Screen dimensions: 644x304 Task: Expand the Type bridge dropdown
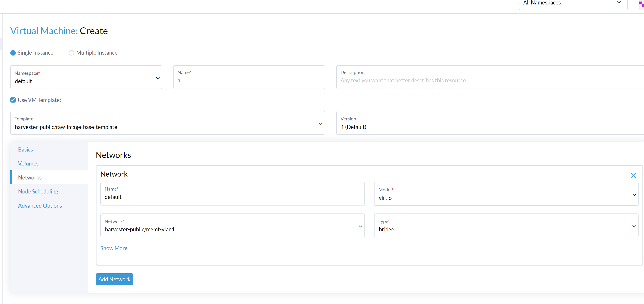tap(506, 226)
